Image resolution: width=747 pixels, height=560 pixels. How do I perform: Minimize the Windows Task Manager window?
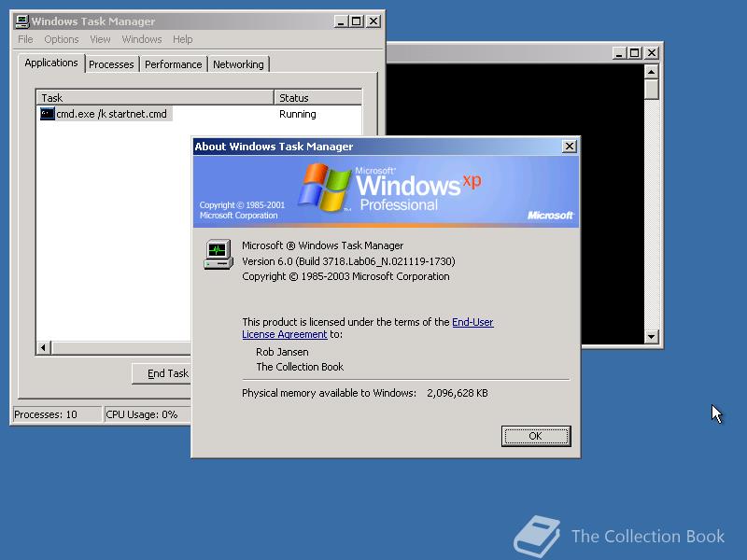tap(340, 21)
